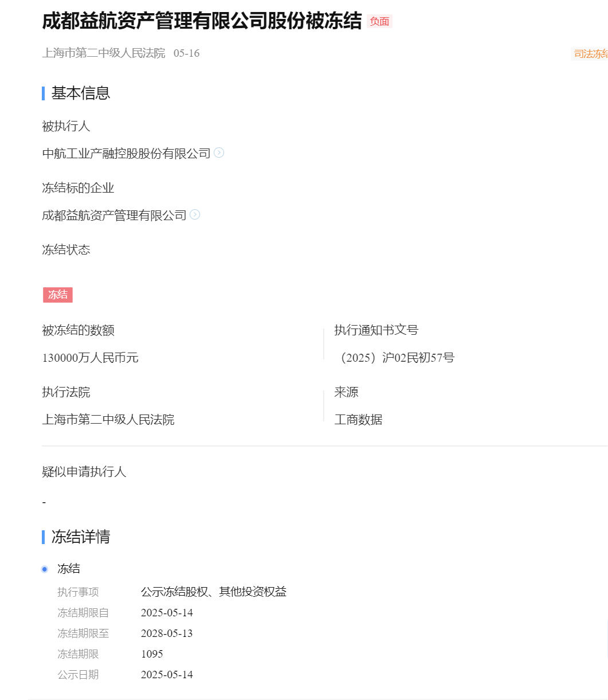Click the header date 05-16
The height and width of the screenshot is (700, 608).
(187, 53)
